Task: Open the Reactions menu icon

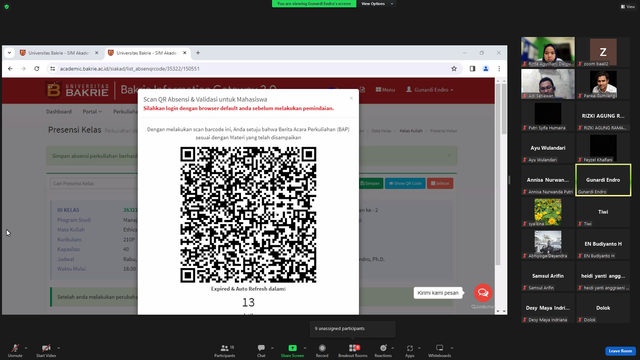Action: pyautogui.click(x=383, y=348)
